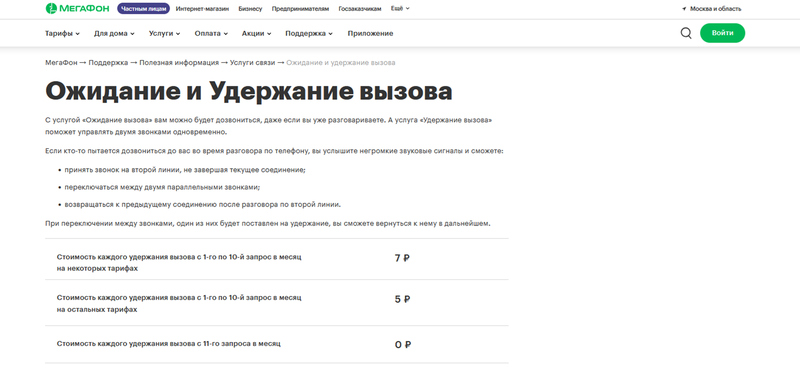Click paragraph starting 'Если кто-то пытается дозвониться'
This screenshot has width=800, height=373.
[274, 152]
